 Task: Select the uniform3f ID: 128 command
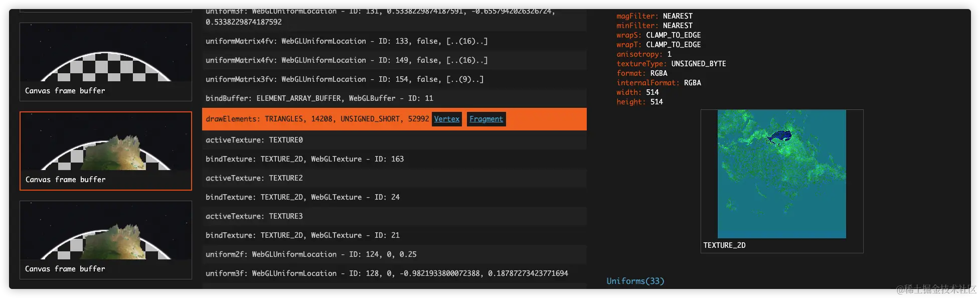pos(394,273)
